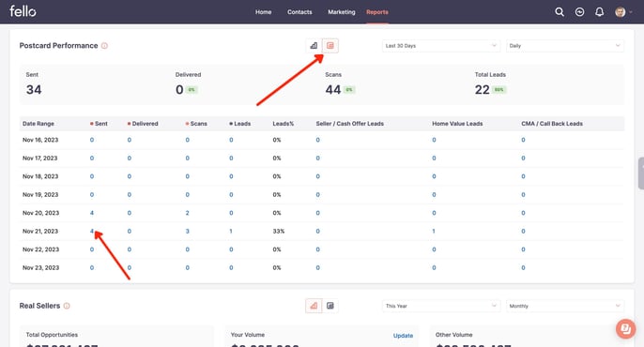Click CMA / Call Back value for Nov 23
644x347 pixels.
(523, 267)
